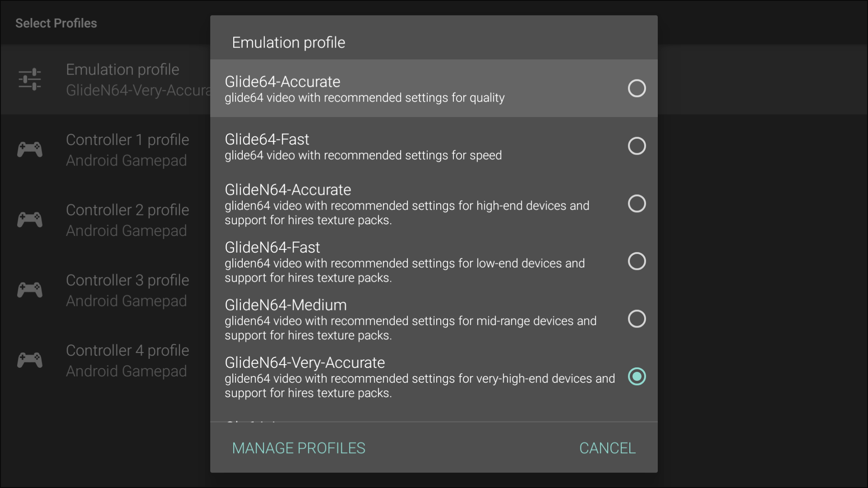Click the Controller 4 gamepad icon
The width and height of the screenshot is (868, 488).
pyautogui.click(x=30, y=360)
